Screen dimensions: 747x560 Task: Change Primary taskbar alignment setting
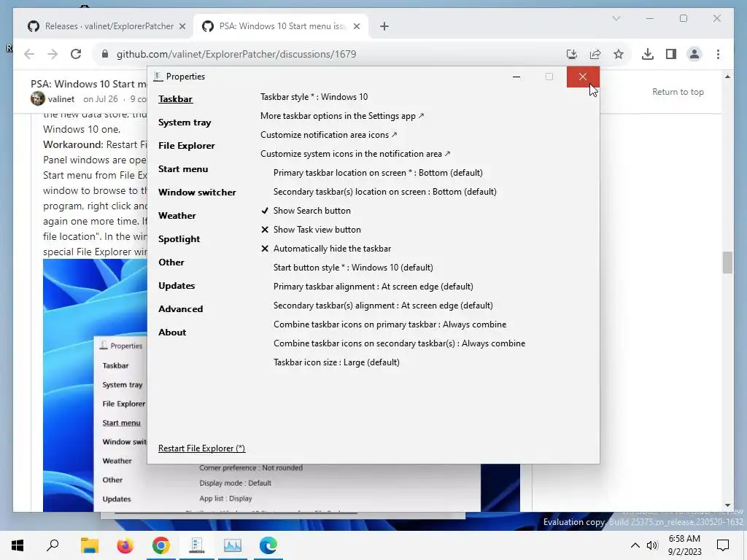(373, 287)
